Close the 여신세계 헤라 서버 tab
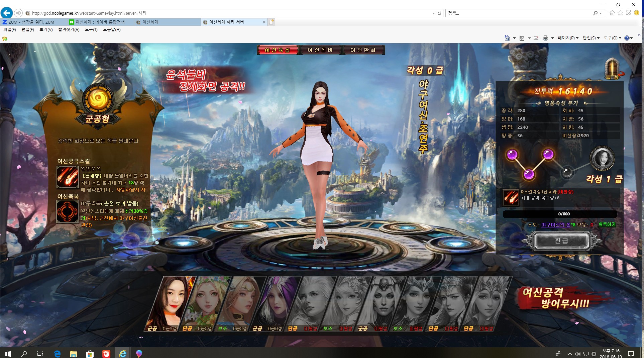Viewport: 644px width, 358px height. (x=264, y=22)
